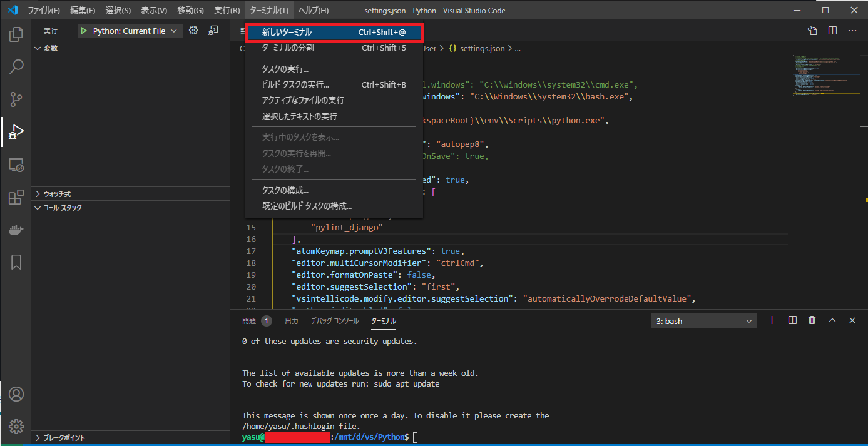This screenshot has width=868, height=446.
Task: Expand the ウォッチ式 section
Action: pos(57,194)
